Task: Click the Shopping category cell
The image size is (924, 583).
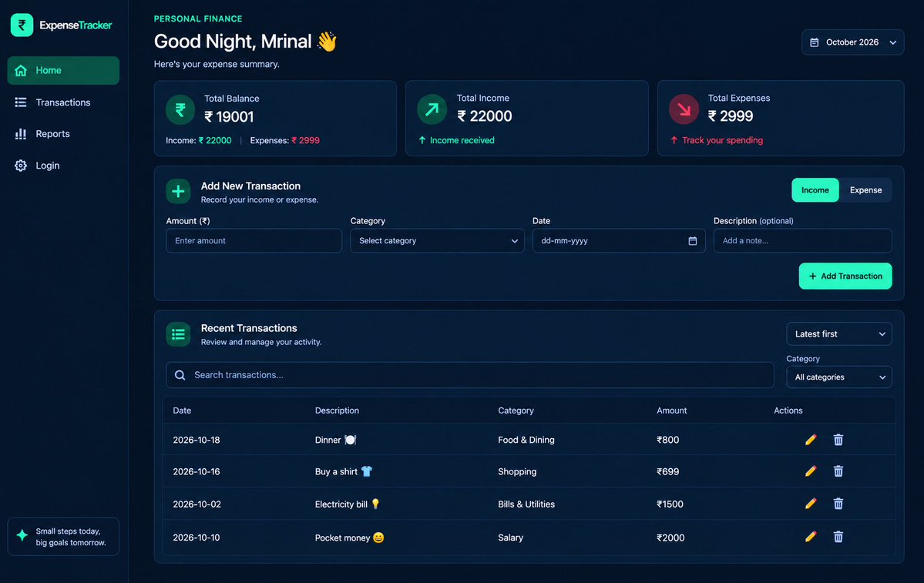Action: coord(517,471)
